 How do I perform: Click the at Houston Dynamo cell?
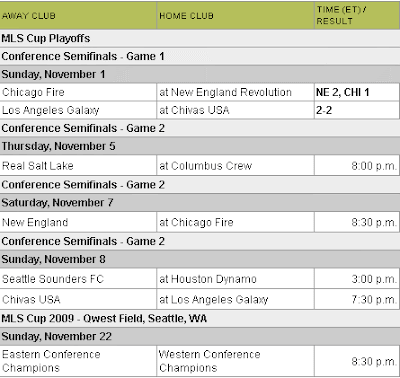235,279
